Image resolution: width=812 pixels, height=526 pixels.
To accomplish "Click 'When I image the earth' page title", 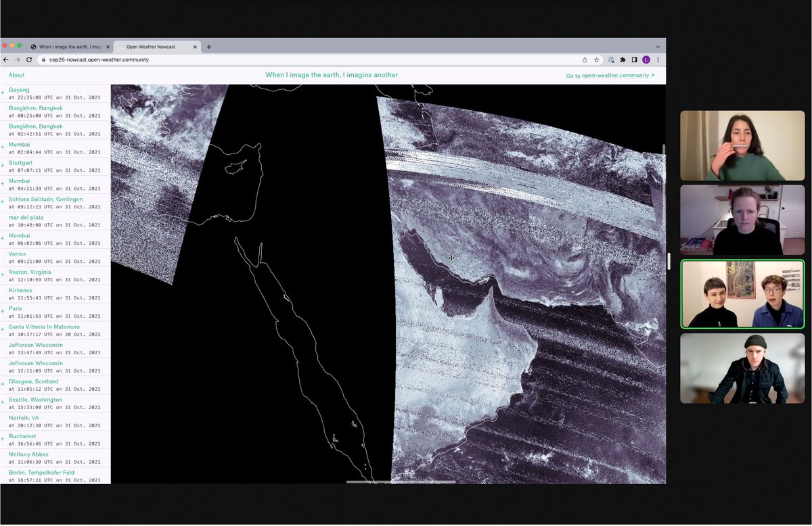I will click(x=332, y=75).
